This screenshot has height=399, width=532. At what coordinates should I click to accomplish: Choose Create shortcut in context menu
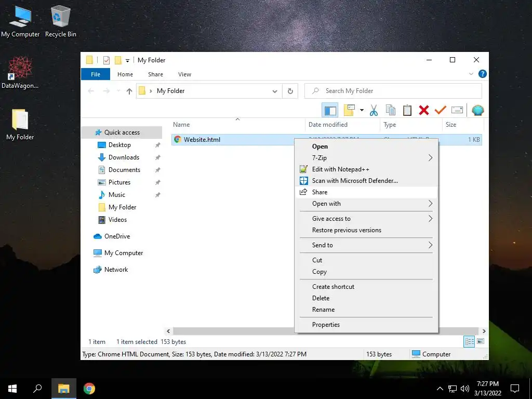click(x=366, y=286)
